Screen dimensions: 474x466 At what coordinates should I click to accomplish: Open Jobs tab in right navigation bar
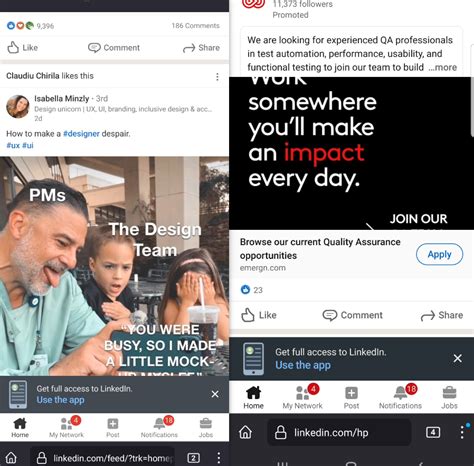click(449, 397)
